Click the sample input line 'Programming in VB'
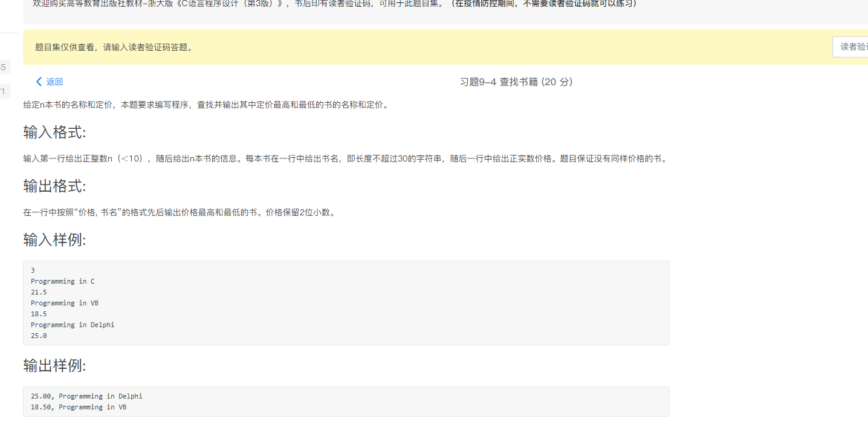868x436 pixels. 65,303
